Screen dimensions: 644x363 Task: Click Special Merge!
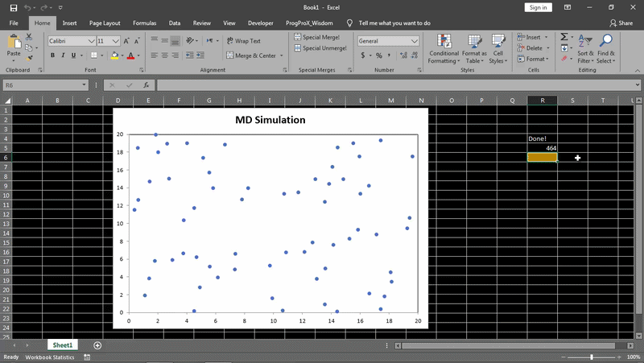tap(316, 37)
